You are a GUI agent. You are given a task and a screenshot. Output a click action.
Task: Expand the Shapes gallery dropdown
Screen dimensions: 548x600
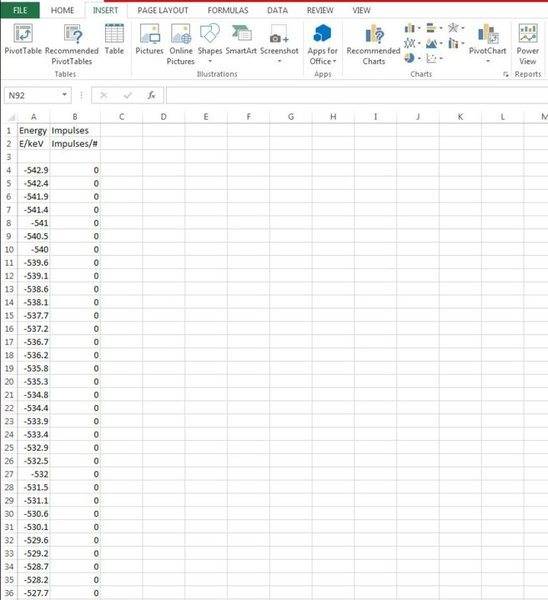point(210,61)
